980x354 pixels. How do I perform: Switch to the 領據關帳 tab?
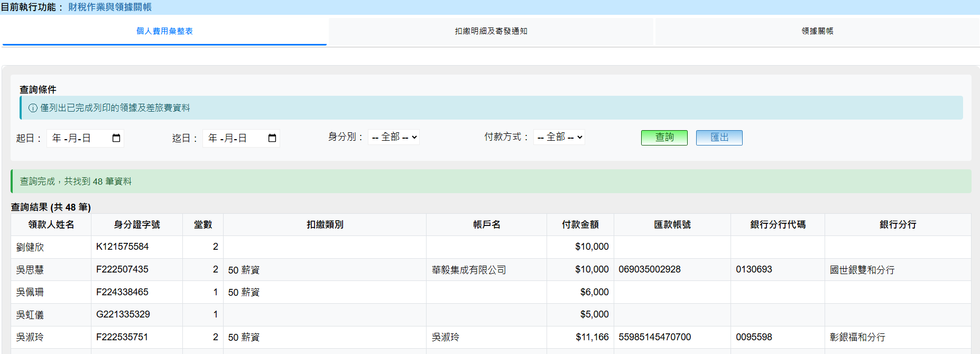point(817,31)
